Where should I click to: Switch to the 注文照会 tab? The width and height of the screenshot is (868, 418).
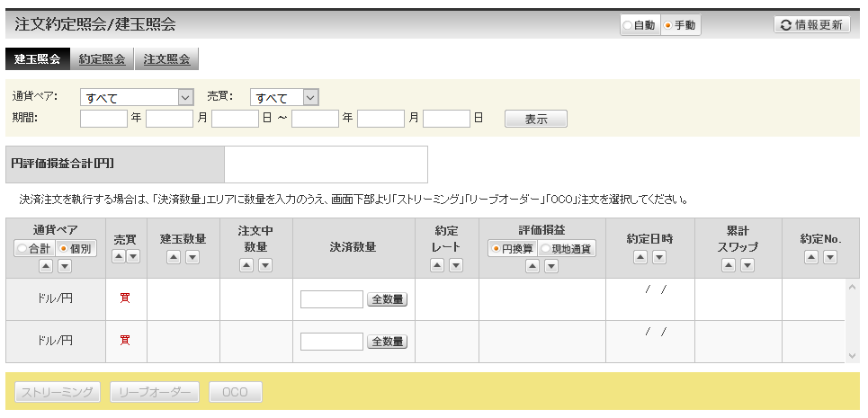(x=166, y=59)
